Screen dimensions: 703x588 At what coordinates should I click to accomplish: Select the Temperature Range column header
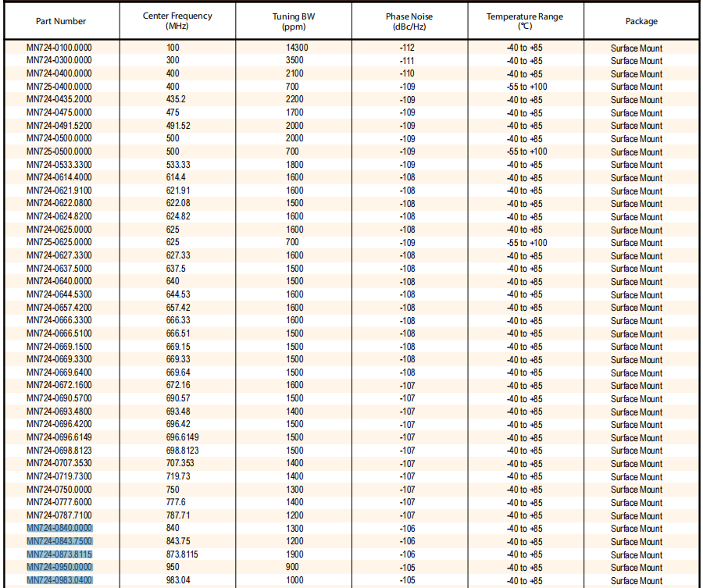(x=524, y=21)
